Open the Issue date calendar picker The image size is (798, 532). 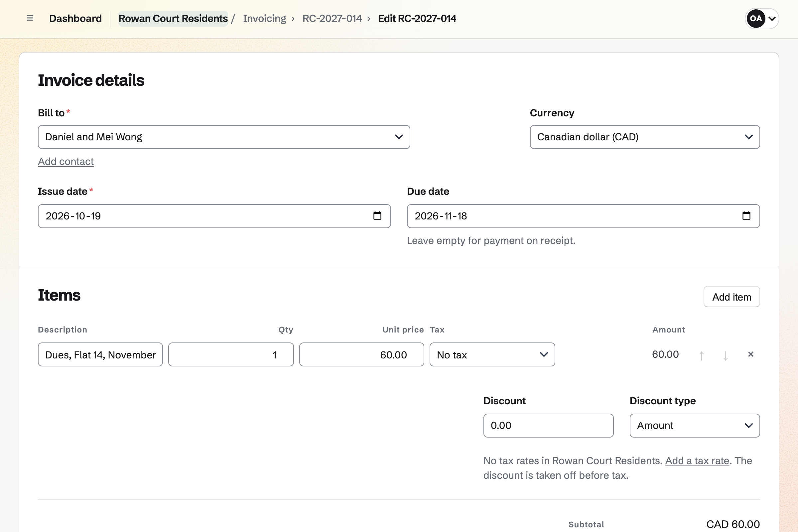click(x=377, y=216)
